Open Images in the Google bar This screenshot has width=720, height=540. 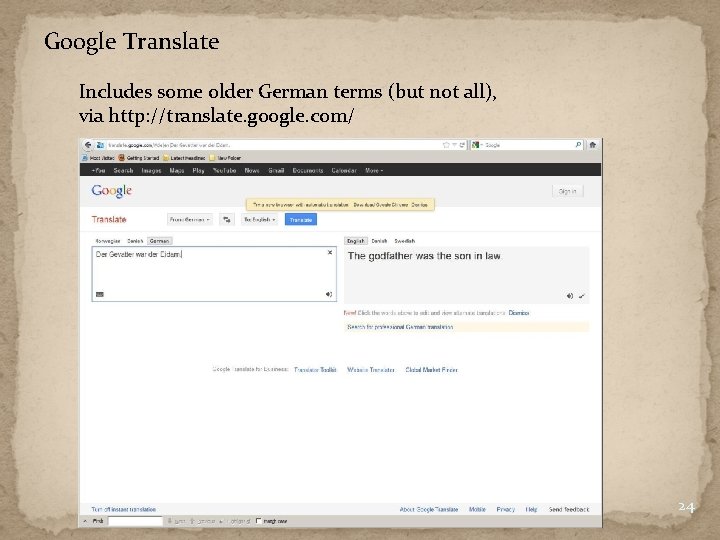point(151,170)
